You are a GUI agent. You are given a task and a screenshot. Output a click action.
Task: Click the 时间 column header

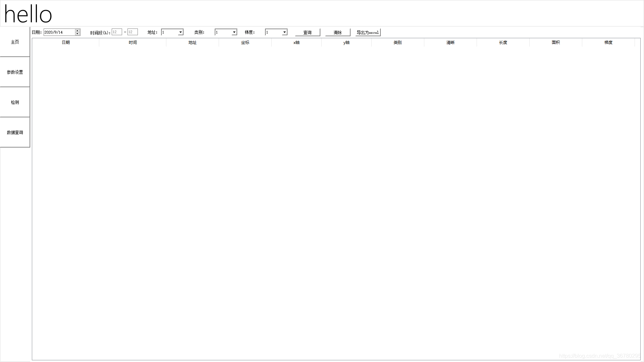pos(132,43)
